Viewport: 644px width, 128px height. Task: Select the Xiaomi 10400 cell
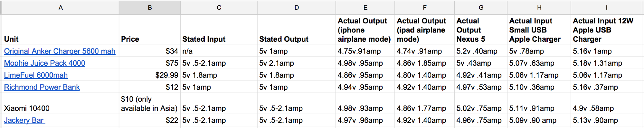tap(61, 104)
